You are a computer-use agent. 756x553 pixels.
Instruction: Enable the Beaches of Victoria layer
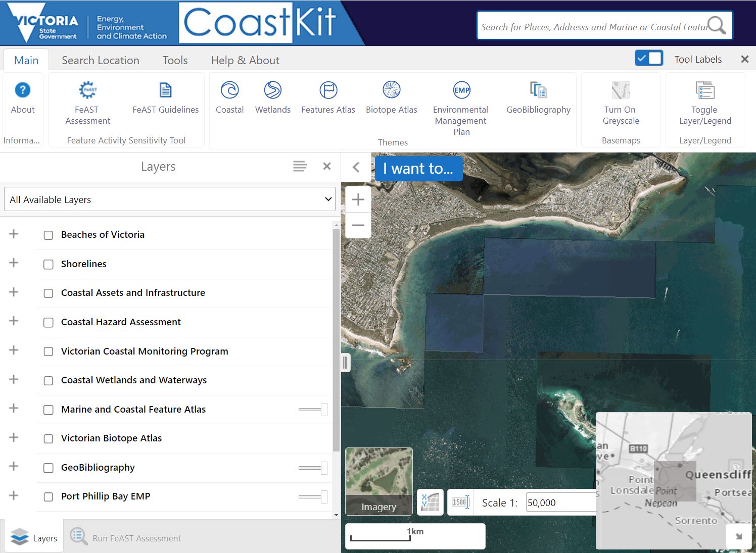coord(49,235)
